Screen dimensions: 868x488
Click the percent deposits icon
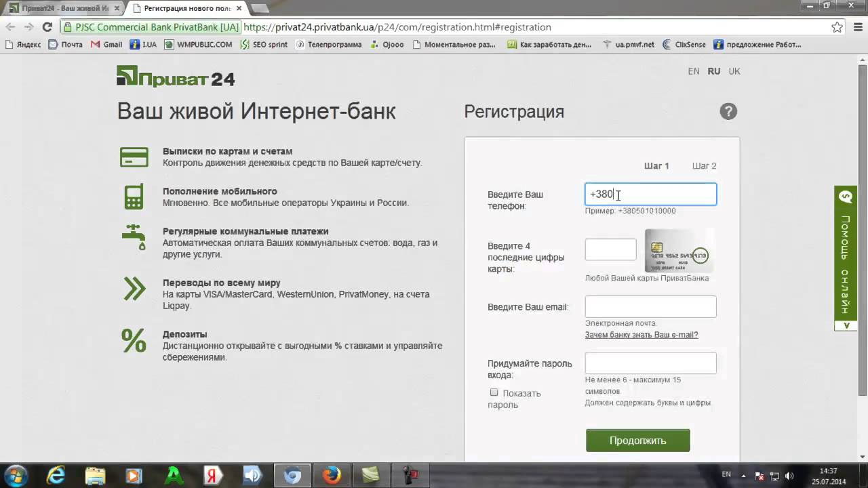coord(134,340)
